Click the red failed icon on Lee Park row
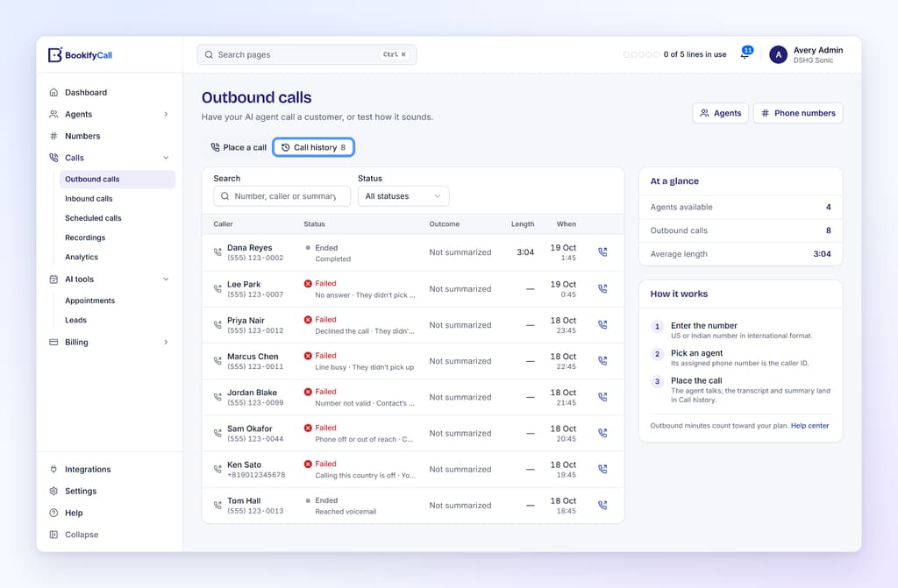 click(x=308, y=283)
